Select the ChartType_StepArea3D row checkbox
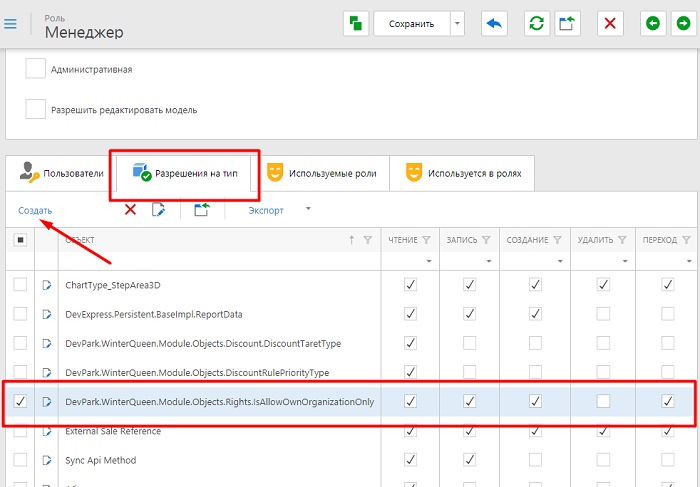Viewport: 700px width, 487px height. (x=20, y=284)
